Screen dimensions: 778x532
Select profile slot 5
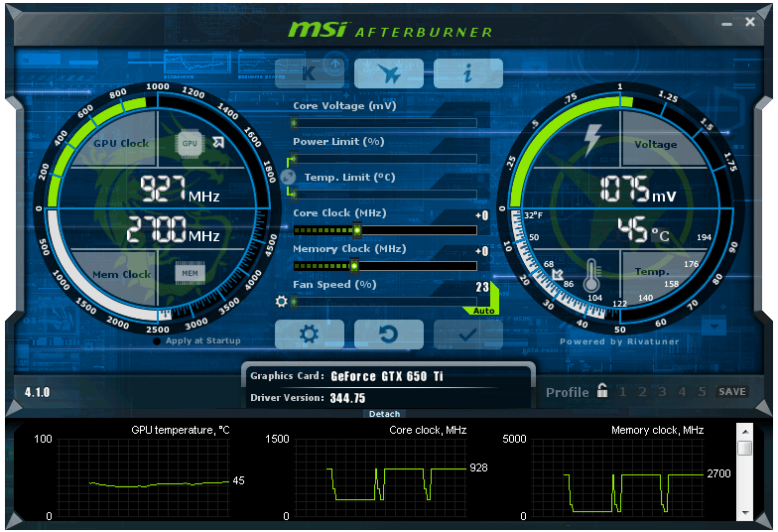coord(703,392)
